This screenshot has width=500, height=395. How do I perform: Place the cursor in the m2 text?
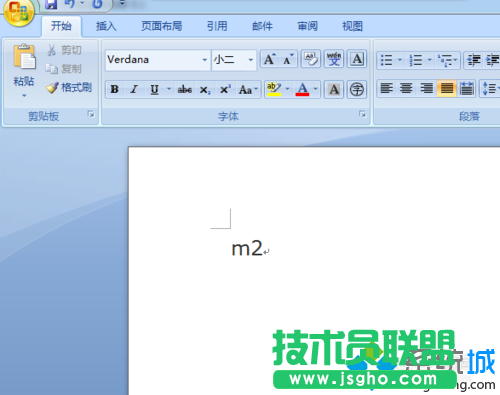(247, 249)
